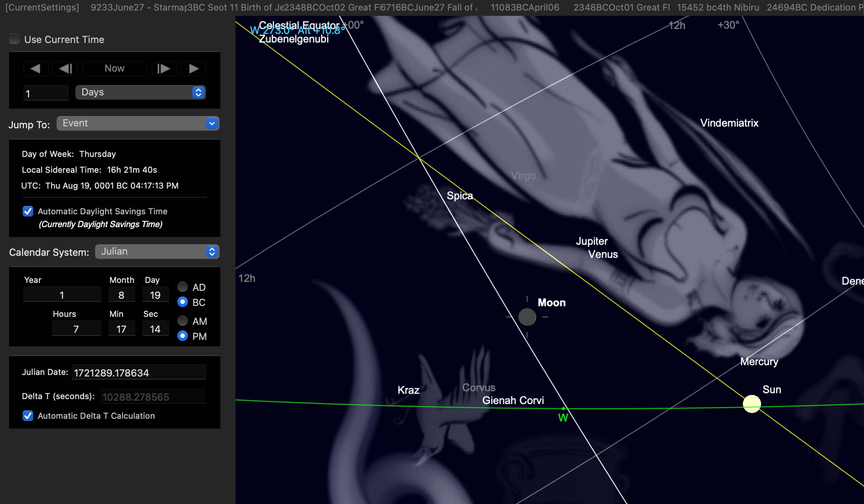Click the Delta T seconds field

click(x=153, y=396)
